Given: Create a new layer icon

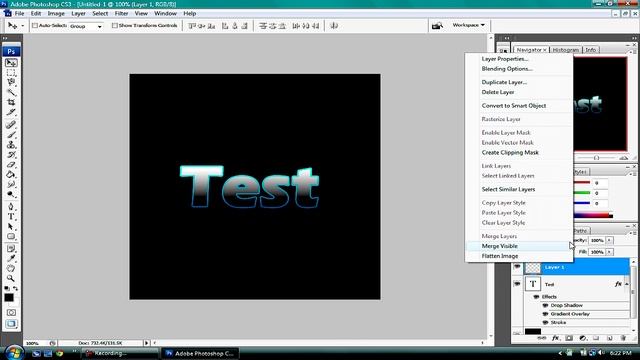Looking at the screenshot, I should 609,338.
